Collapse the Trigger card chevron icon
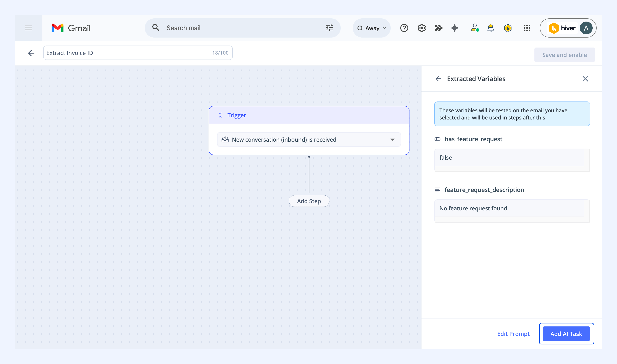 point(220,115)
